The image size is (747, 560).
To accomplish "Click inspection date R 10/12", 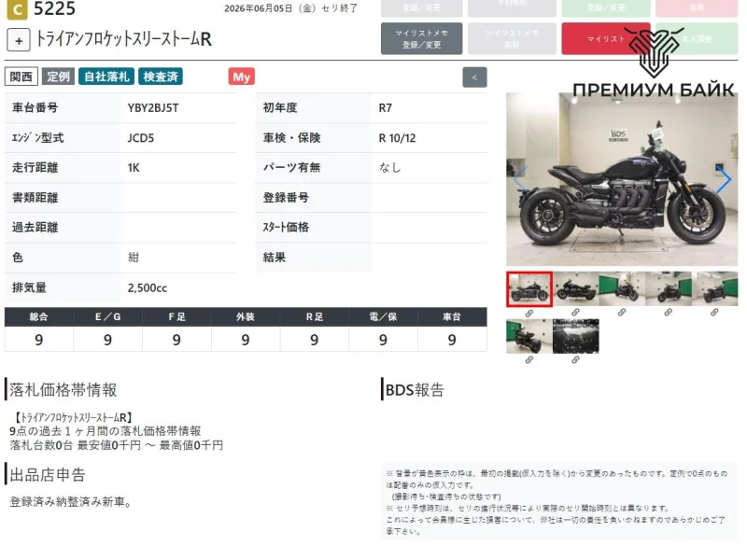I will (x=398, y=138).
